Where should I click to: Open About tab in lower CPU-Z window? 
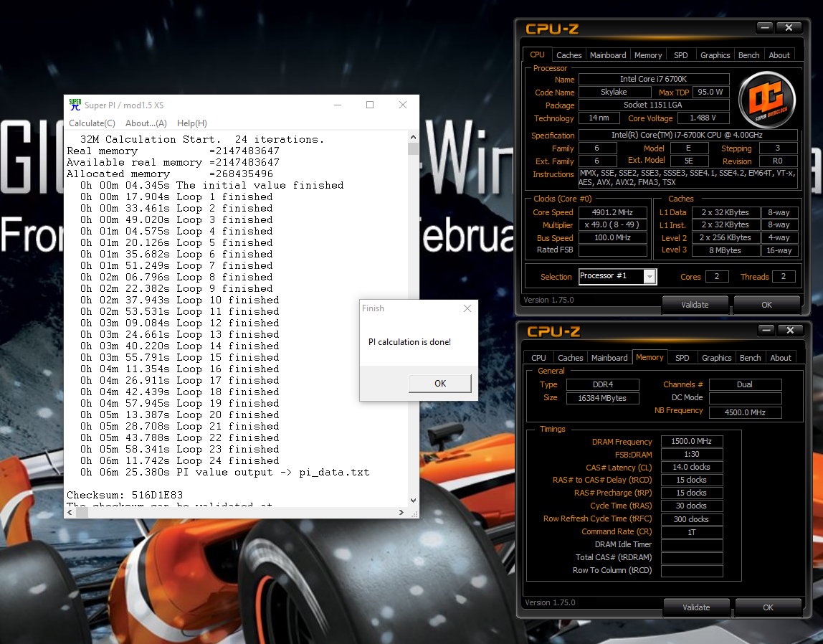(x=781, y=357)
